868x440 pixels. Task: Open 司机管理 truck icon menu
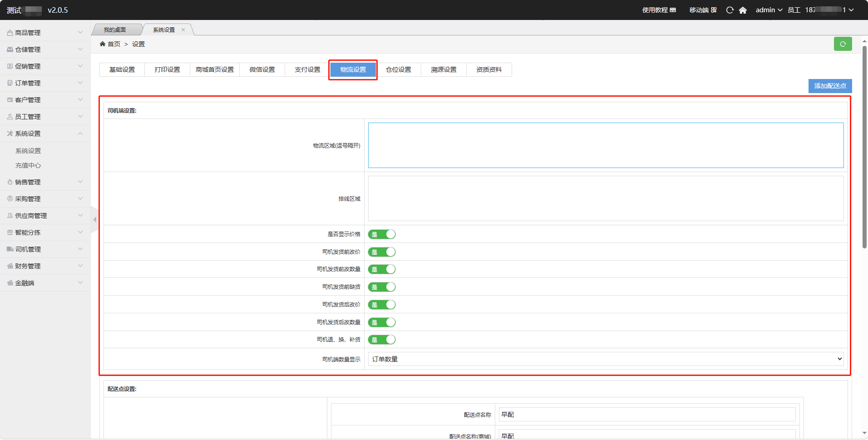click(10, 249)
